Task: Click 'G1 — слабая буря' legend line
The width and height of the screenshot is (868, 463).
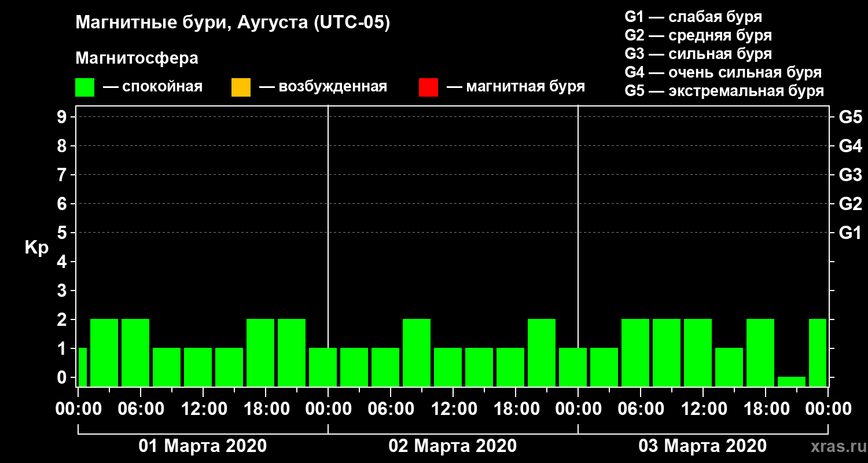Action: [693, 16]
